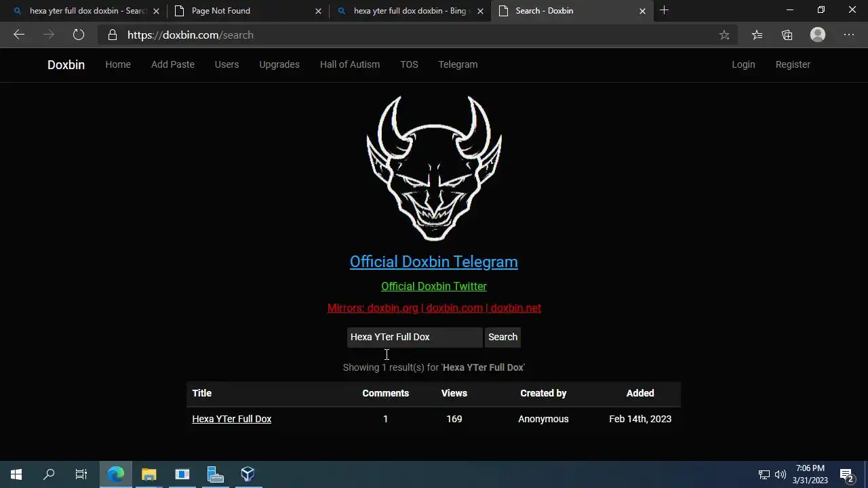Click the Comments column header
Viewport: 868px width, 488px height.
385,393
